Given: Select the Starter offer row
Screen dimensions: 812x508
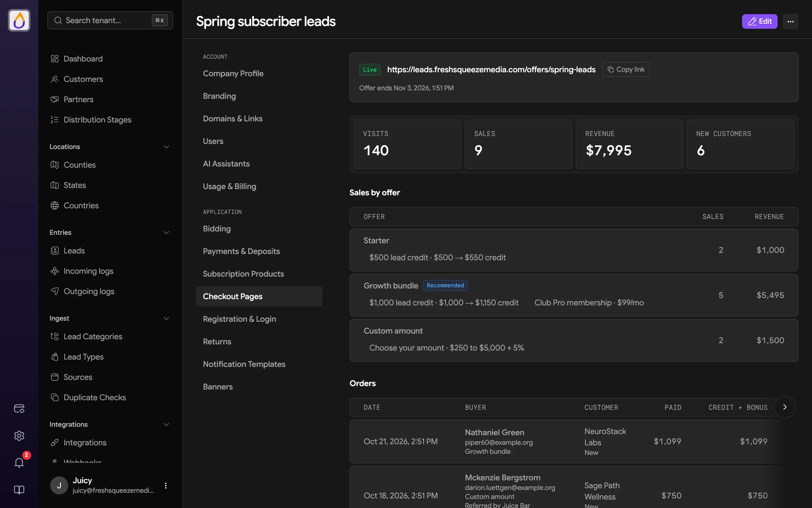Looking at the screenshot, I should pos(574,250).
